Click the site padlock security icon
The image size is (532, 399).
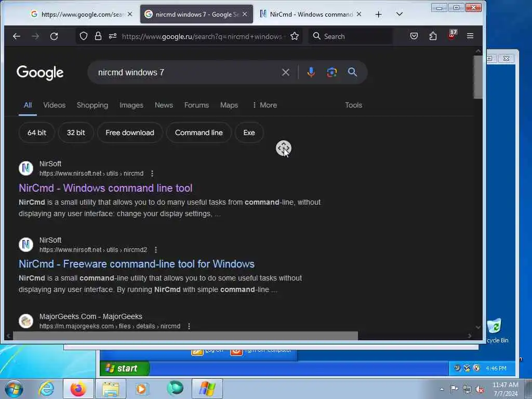[98, 36]
